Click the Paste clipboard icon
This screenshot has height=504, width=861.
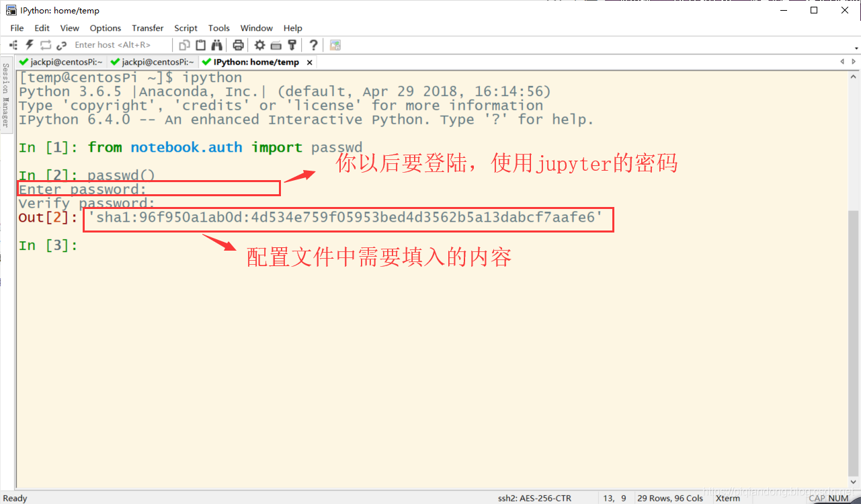200,45
